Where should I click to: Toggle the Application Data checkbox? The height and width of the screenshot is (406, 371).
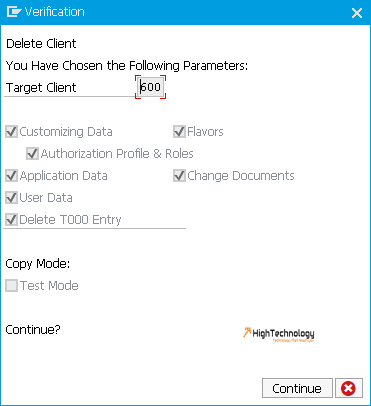12,176
